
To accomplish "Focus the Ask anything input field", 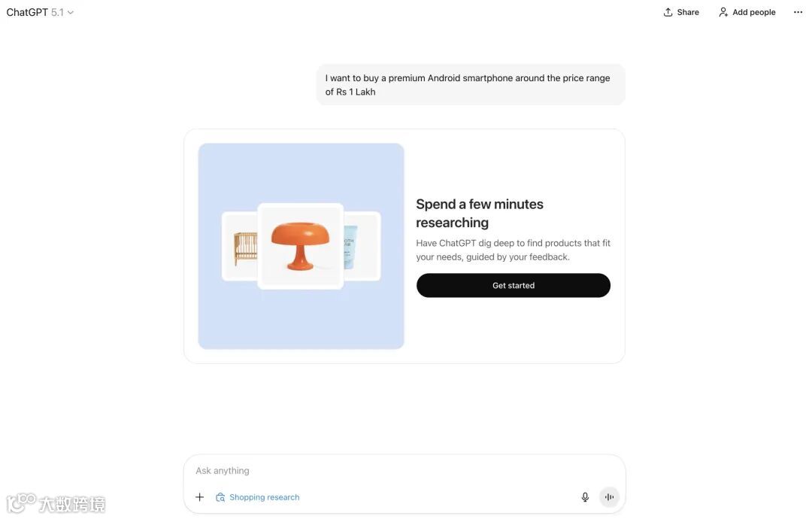I will [404, 470].
